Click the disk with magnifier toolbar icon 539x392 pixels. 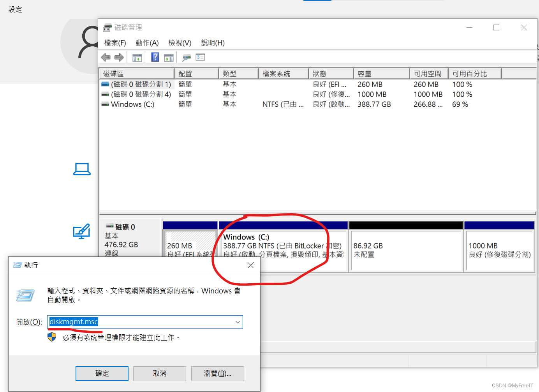[187, 58]
